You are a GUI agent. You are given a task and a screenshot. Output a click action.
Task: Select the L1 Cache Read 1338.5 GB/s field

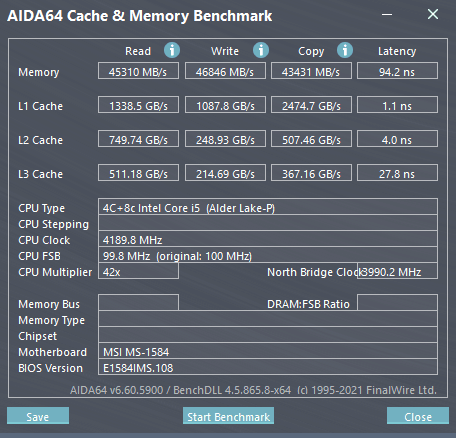[138, 105]
